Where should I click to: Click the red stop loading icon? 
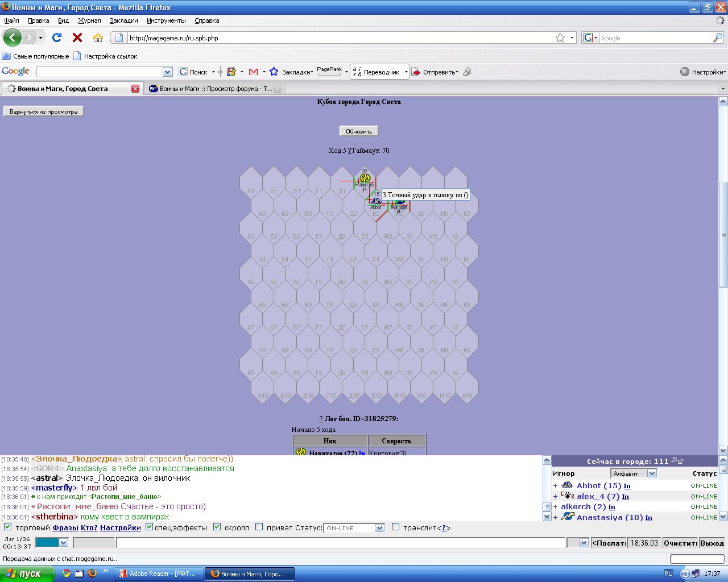77,38
